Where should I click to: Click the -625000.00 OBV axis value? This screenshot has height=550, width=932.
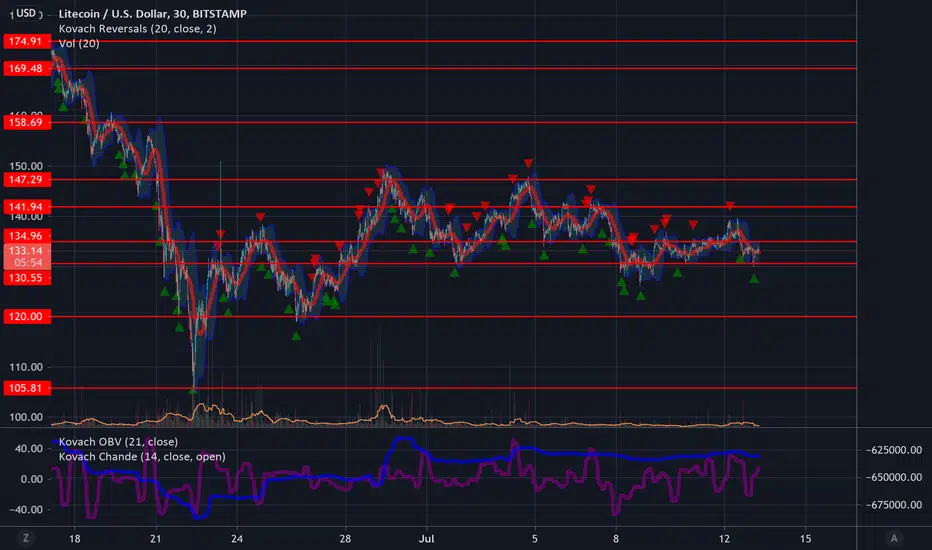(x=893, y=450)
